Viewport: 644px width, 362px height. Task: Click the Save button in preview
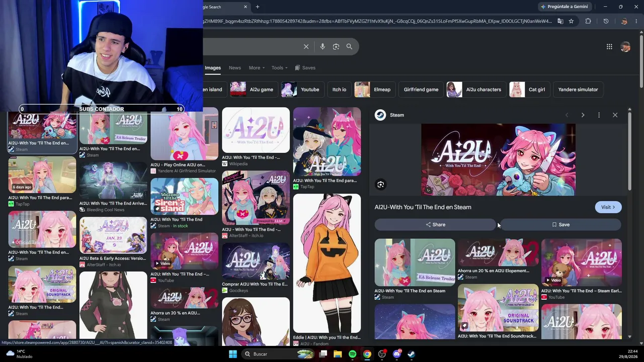(561, 225)
